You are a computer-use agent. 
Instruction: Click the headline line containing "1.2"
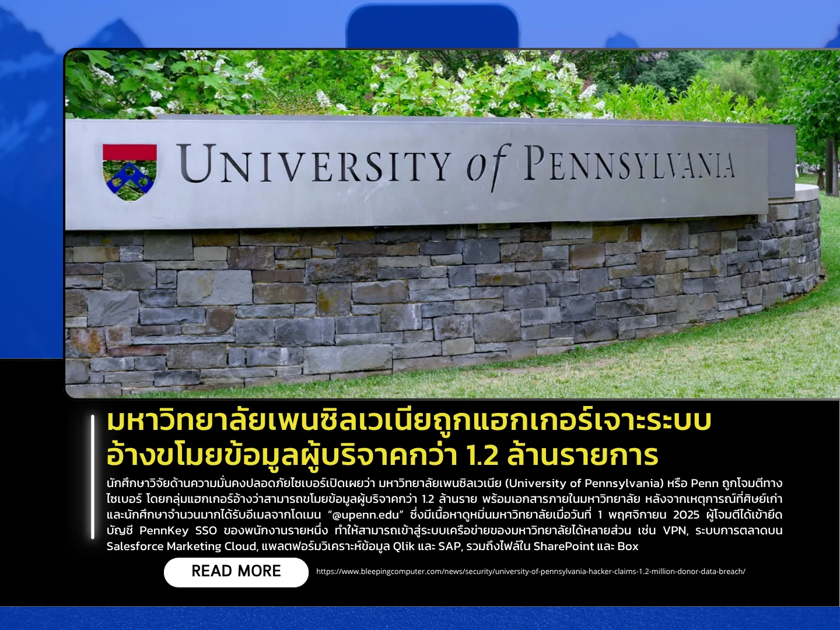pyautogui.click(x=382, y=456)
